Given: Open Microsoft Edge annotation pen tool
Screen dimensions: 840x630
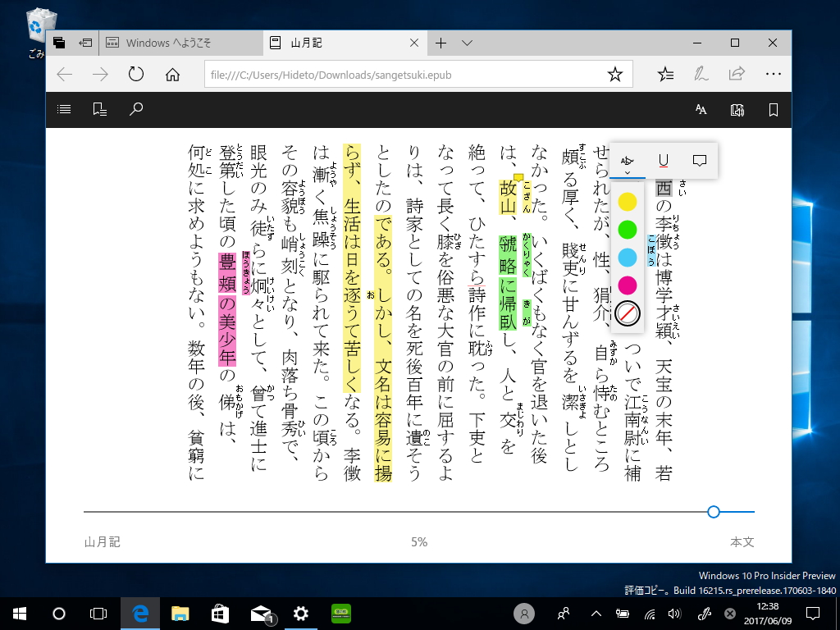Looking at the screenshot, I should point(700,74).
